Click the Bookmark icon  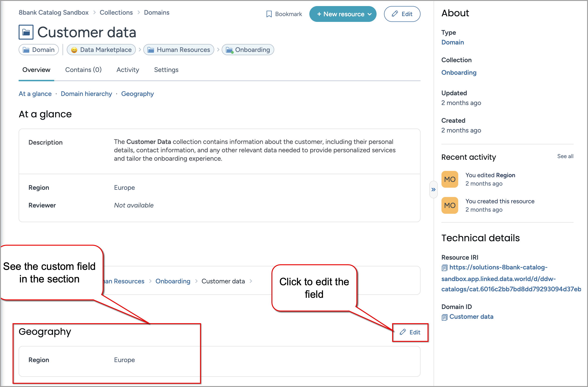(269, 14)
